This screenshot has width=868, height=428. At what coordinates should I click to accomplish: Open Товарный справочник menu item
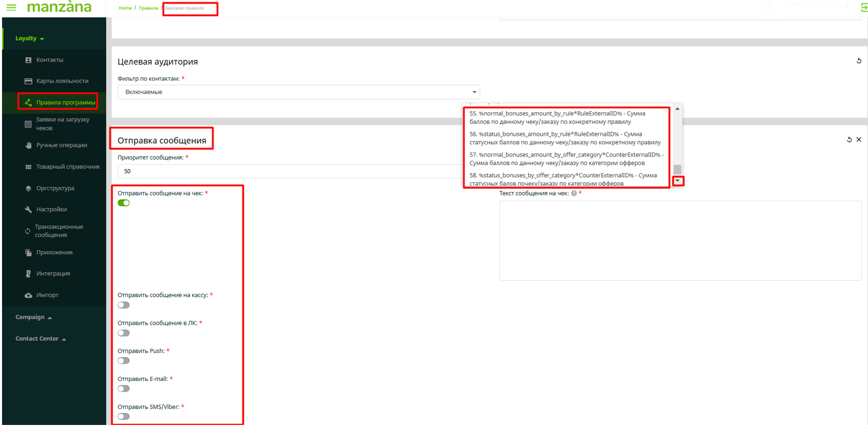[x=68, y=167]
